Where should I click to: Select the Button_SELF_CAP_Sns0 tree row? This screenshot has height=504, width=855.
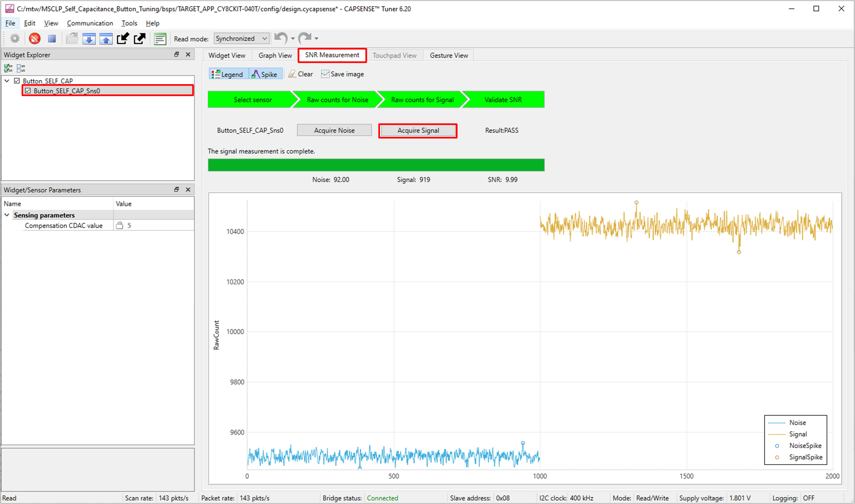pos(108,91)
